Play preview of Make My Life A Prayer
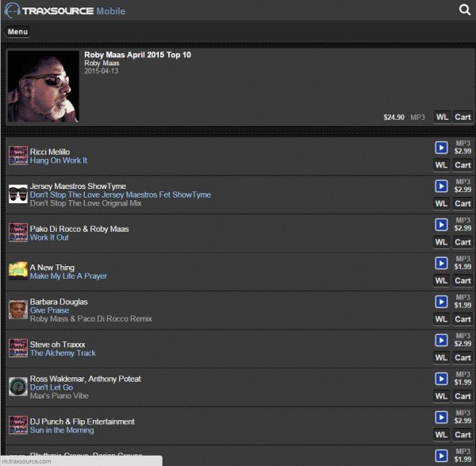The image size is (476, 466). coord(441,263)
